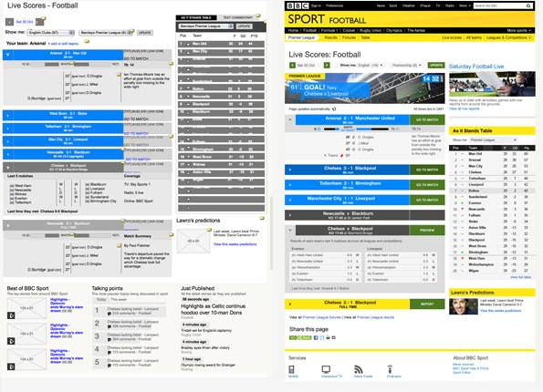The width and height of the screenshot is (543, 392).
Task: Collapse the wireframe Arsenal 2-1 Man Utd row
Action: coord(7,55)
